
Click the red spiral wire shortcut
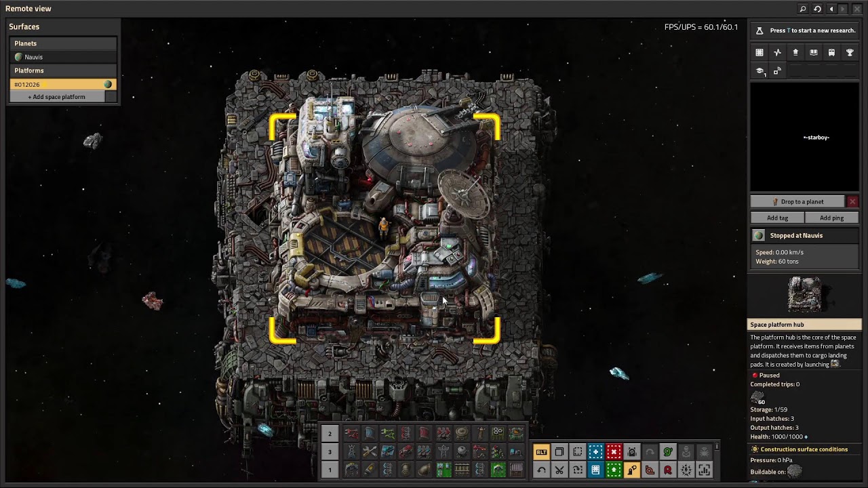pyautogui.click(x=650, y=470)
